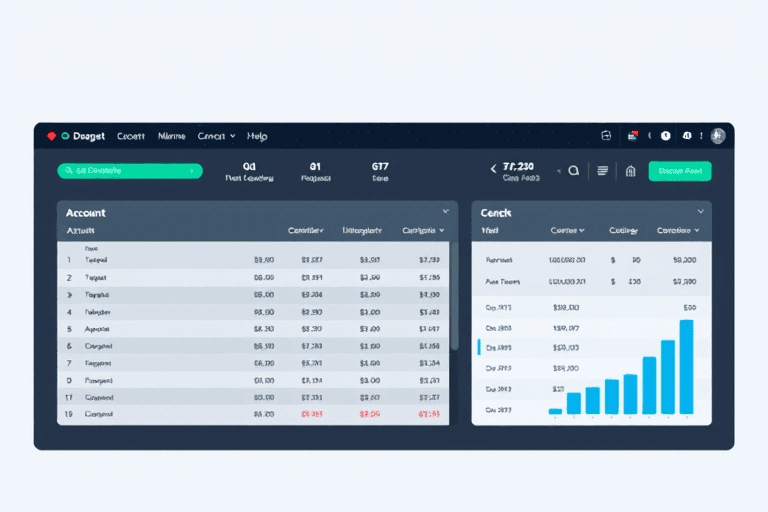Click the export icon in top bar
The width and height of the screenshot is (768, 512).
tap(606, 136)
